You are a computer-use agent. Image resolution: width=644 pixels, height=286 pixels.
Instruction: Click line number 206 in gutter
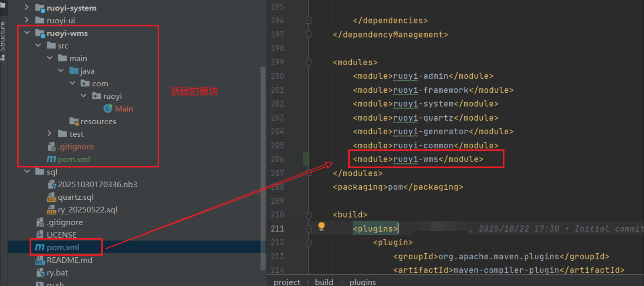pos(277,159)
